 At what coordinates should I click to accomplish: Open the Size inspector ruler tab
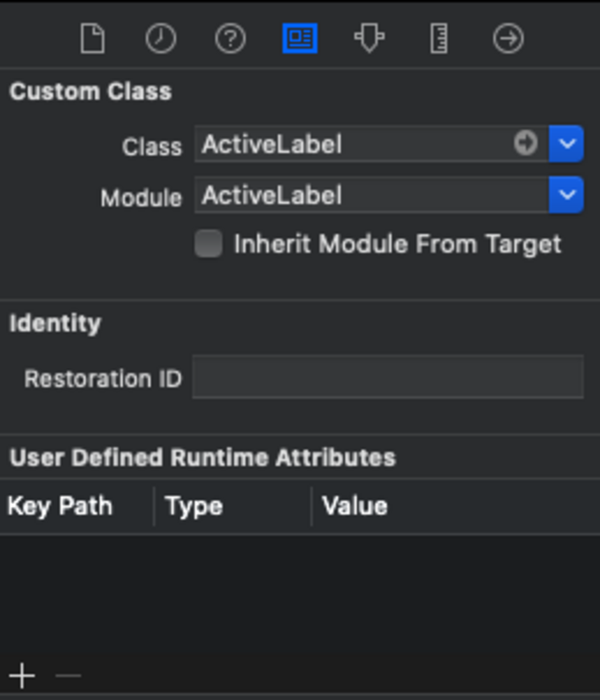coord(438,39)
